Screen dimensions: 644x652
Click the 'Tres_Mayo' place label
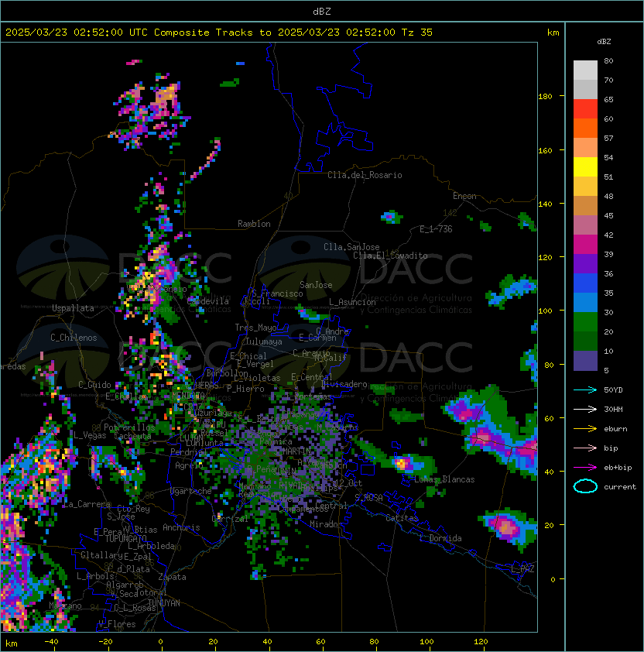coord(255,328)
